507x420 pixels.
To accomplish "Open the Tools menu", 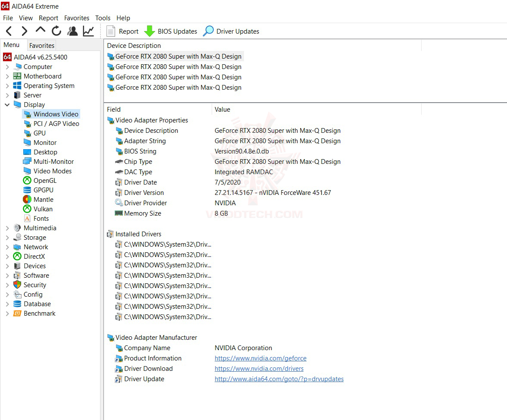I will click(x=103, y=18).
